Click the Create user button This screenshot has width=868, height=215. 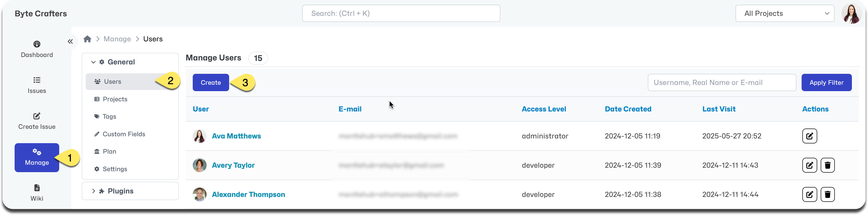[x=211, y=82]
